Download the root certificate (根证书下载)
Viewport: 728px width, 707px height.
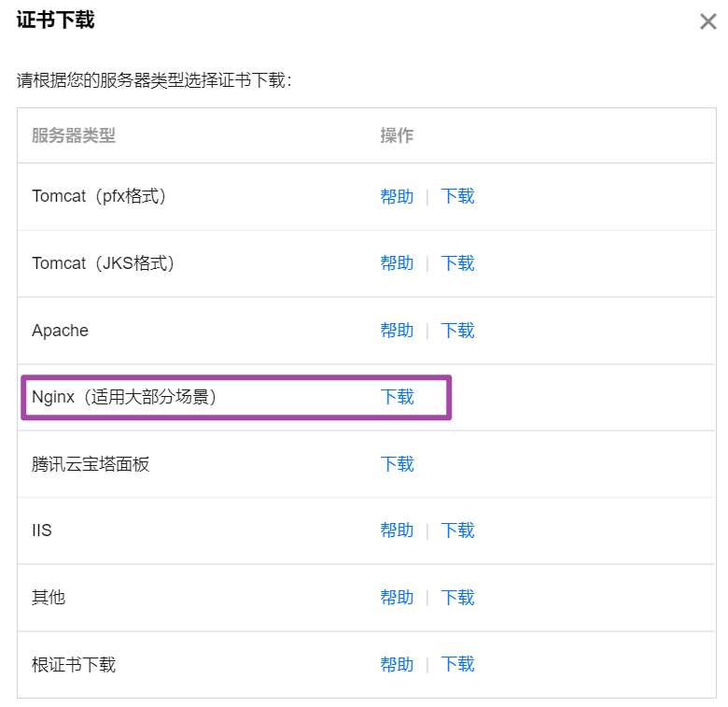coord(457,664)
